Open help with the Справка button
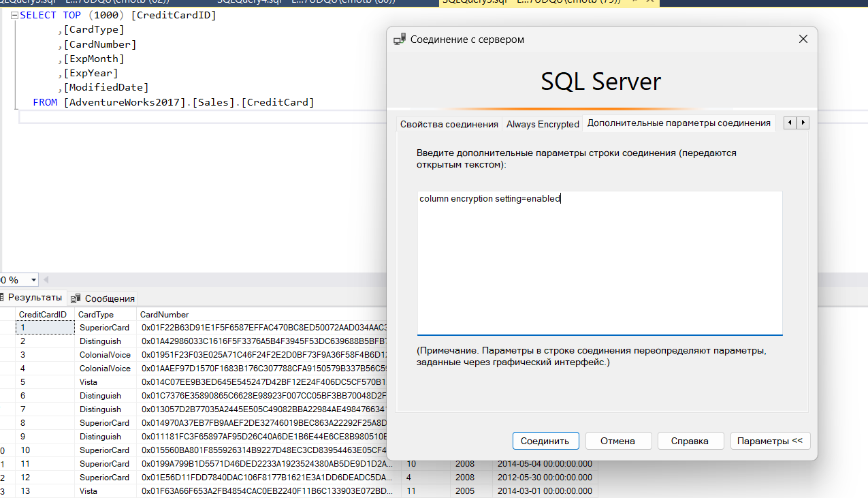 coord(690,441)
